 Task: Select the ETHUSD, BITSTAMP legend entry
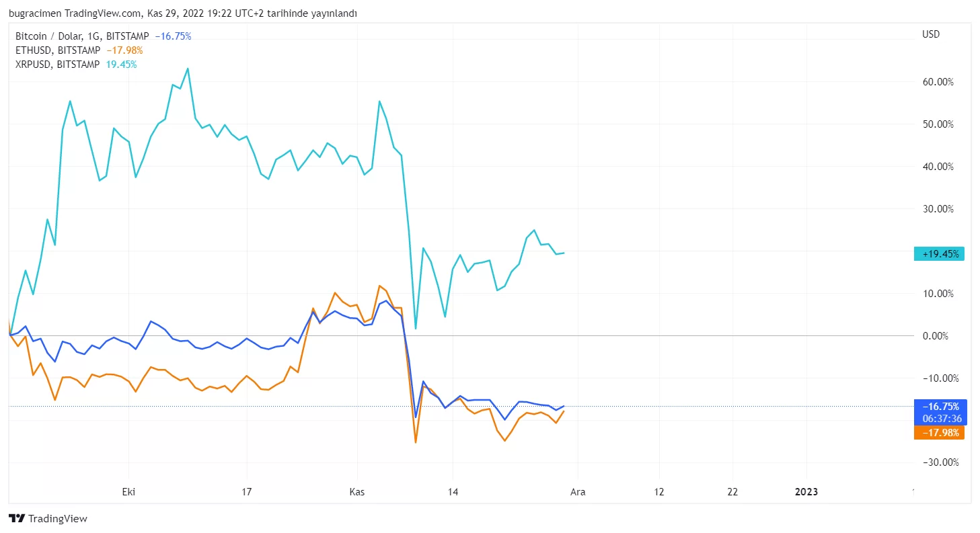pyautogui.click(x=57, y=50)
